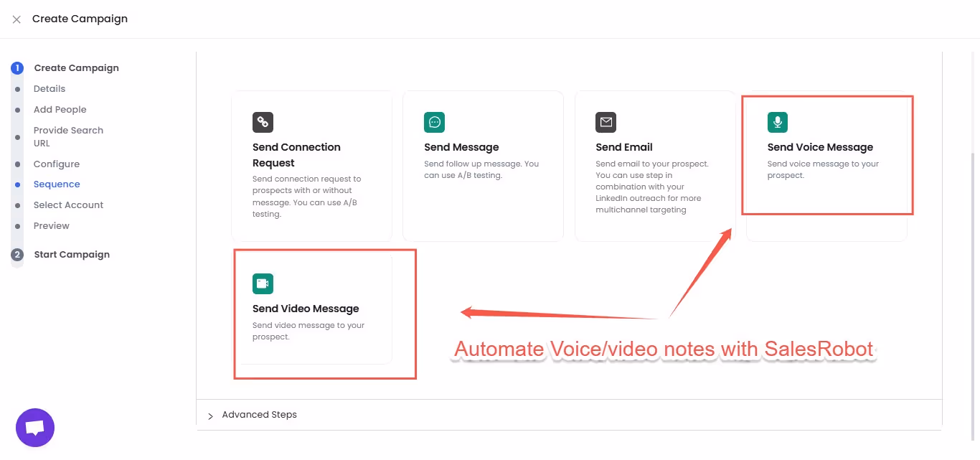Open the Configure step
Screen dimensions: 980x460
57,164
